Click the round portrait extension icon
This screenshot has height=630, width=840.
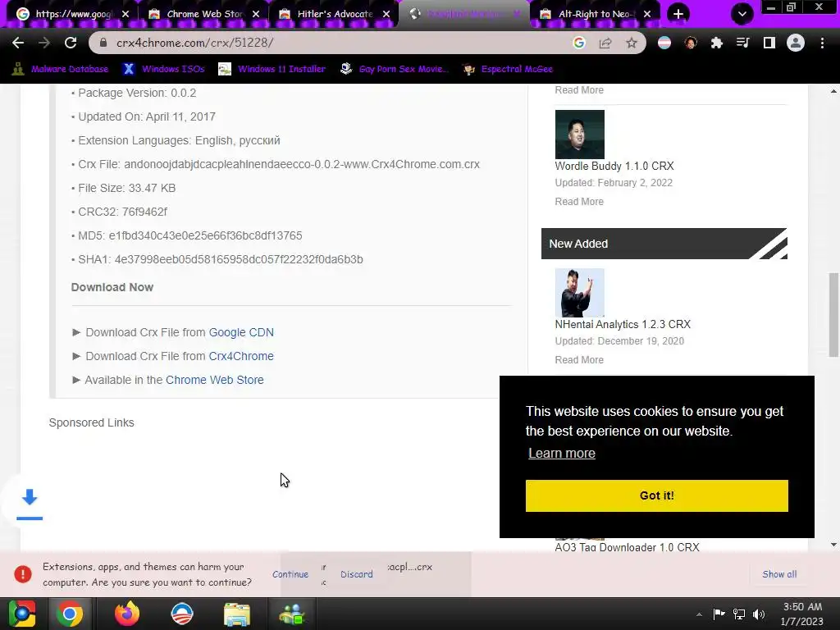pyautogui.click(x=691, y=43)
